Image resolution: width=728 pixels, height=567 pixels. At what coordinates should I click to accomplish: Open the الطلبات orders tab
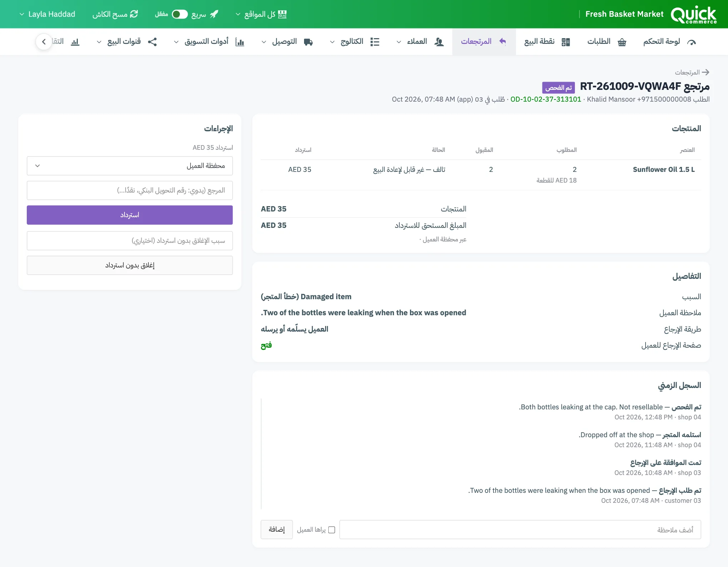click(606, 42)
